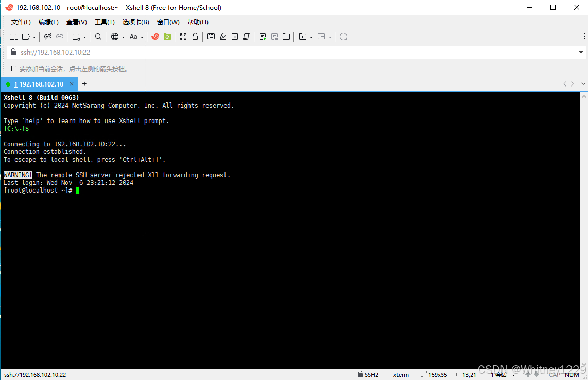Click the terminal vertical scrollbar
This screenshot has width=588, height=380.
point(584,230)
